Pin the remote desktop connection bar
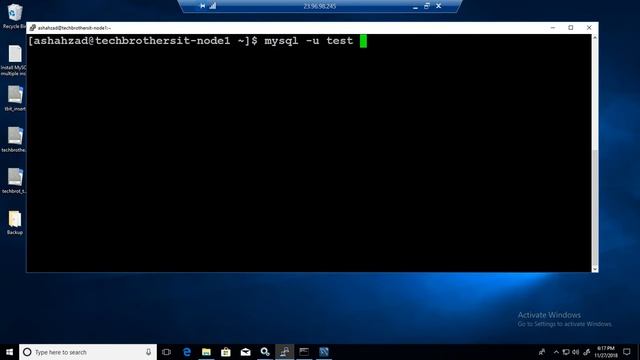 coord(202,6)
